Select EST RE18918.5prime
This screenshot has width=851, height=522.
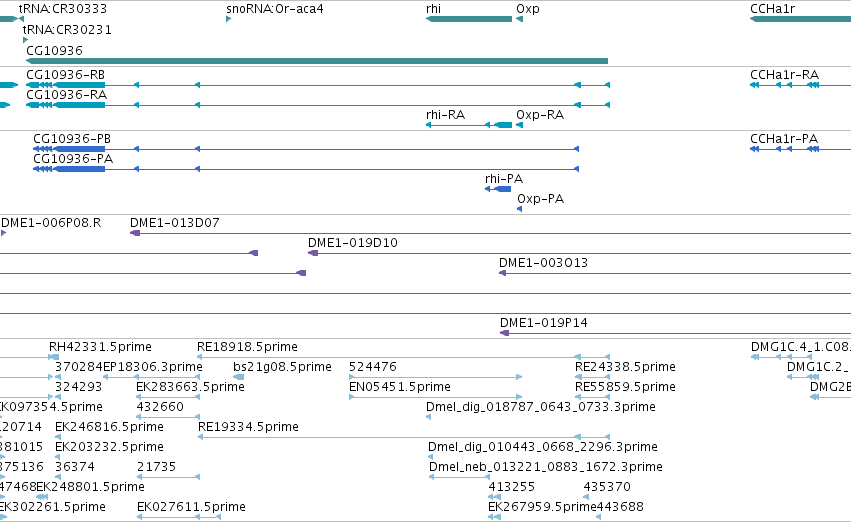(247, 346)
